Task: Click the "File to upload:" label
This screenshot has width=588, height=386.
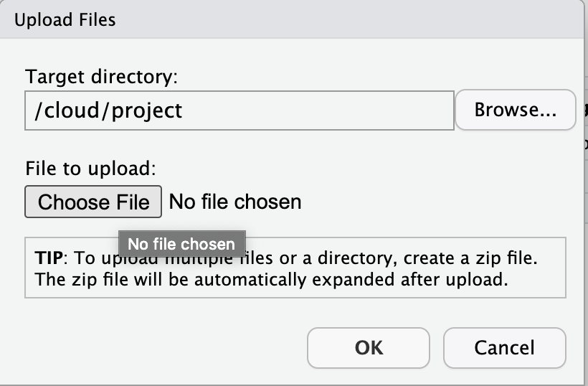Action: point(90,169)
